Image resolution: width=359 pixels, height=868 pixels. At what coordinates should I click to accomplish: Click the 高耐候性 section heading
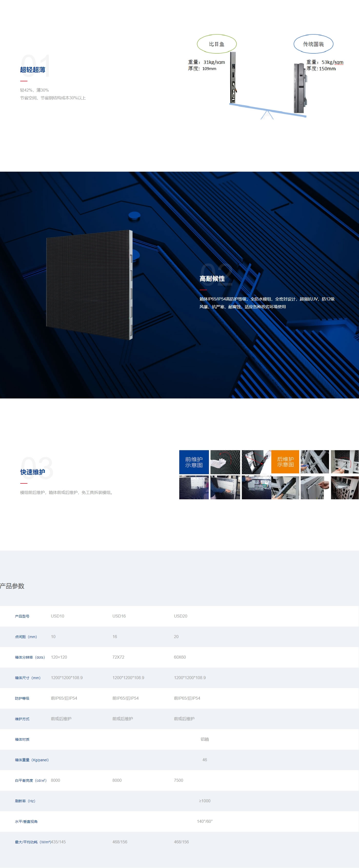(212, 279)
